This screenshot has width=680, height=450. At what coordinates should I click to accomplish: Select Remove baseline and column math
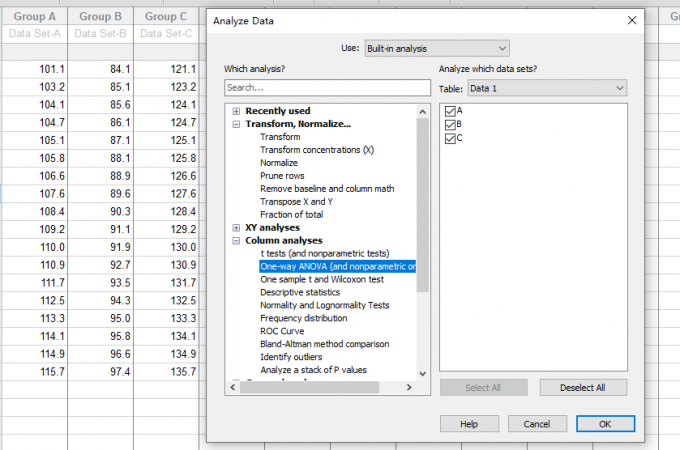327,189
